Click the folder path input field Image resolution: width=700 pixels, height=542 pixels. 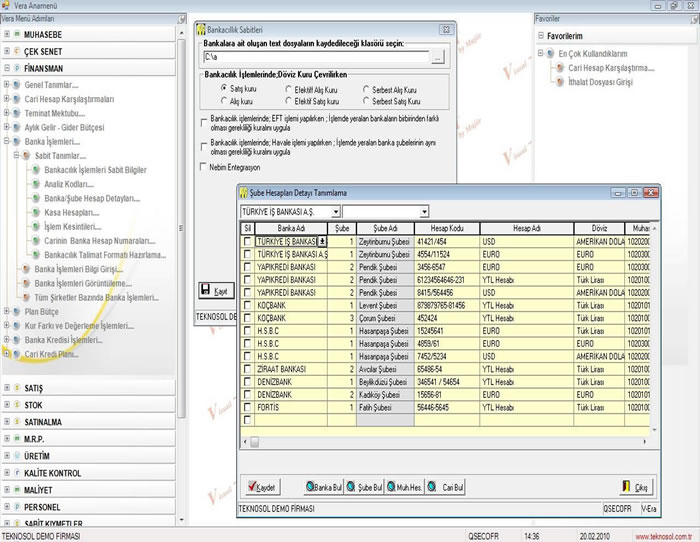pyautogui.click(x=315, y=59)
